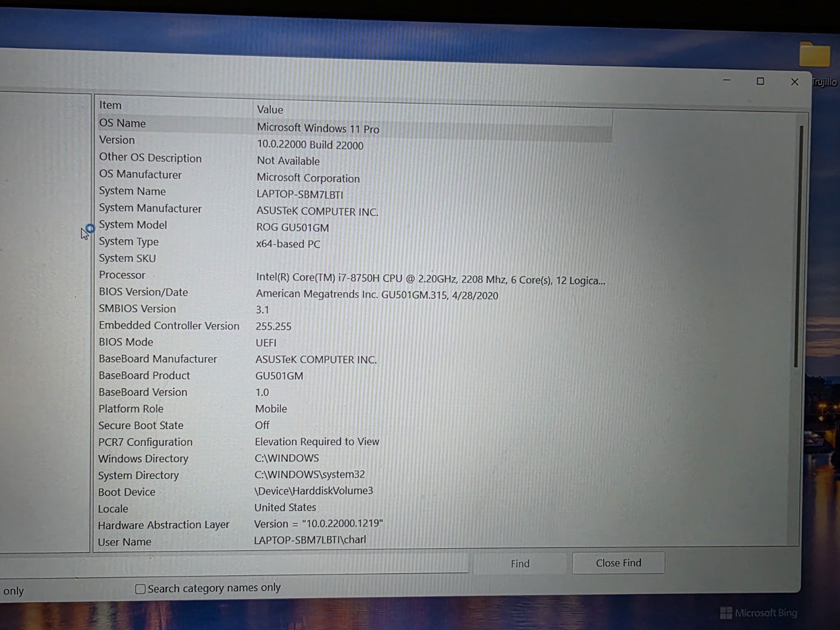Click the Find button
This screenshot has height=630, width=840.
coord(520,563)
